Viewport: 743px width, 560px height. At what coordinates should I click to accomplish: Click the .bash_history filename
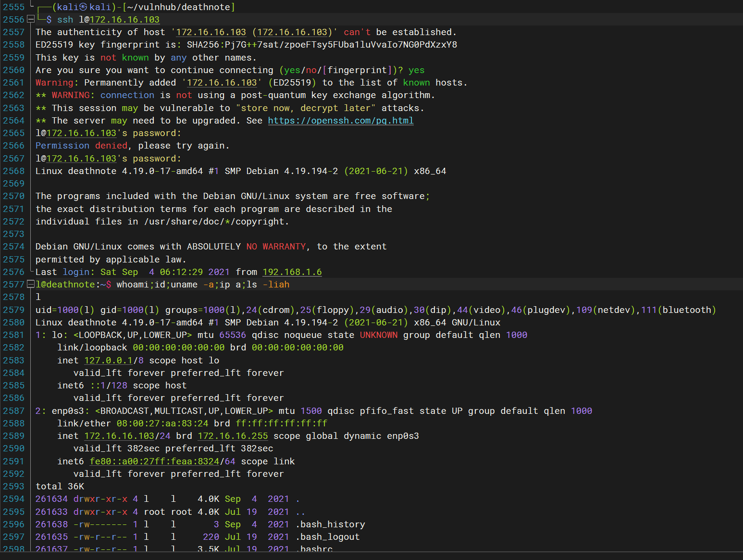pos(330,524)
